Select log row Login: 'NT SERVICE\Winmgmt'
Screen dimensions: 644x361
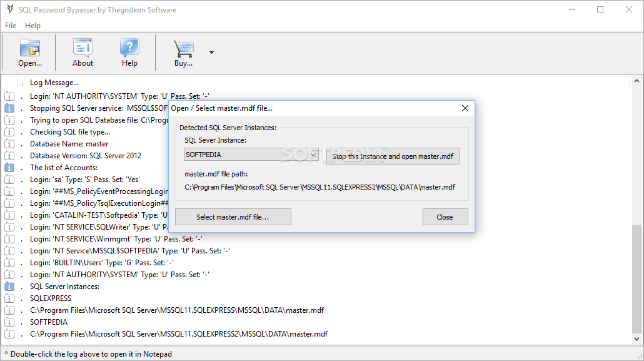tap(116, 239)
